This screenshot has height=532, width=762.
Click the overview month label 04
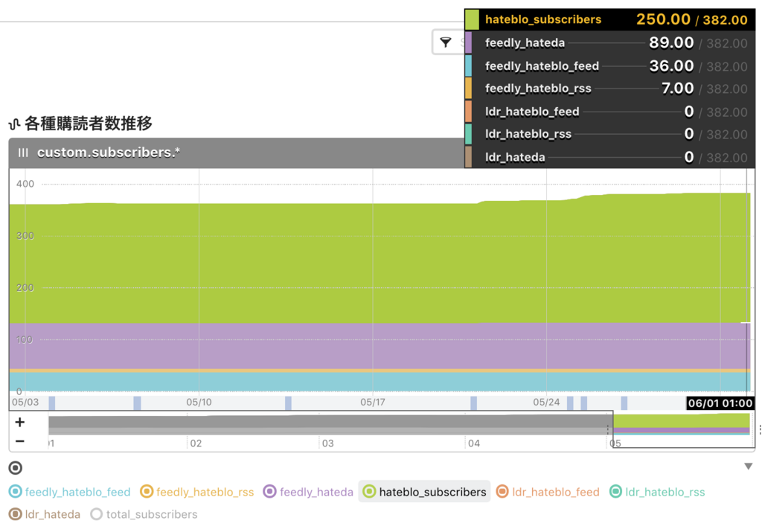474,443
